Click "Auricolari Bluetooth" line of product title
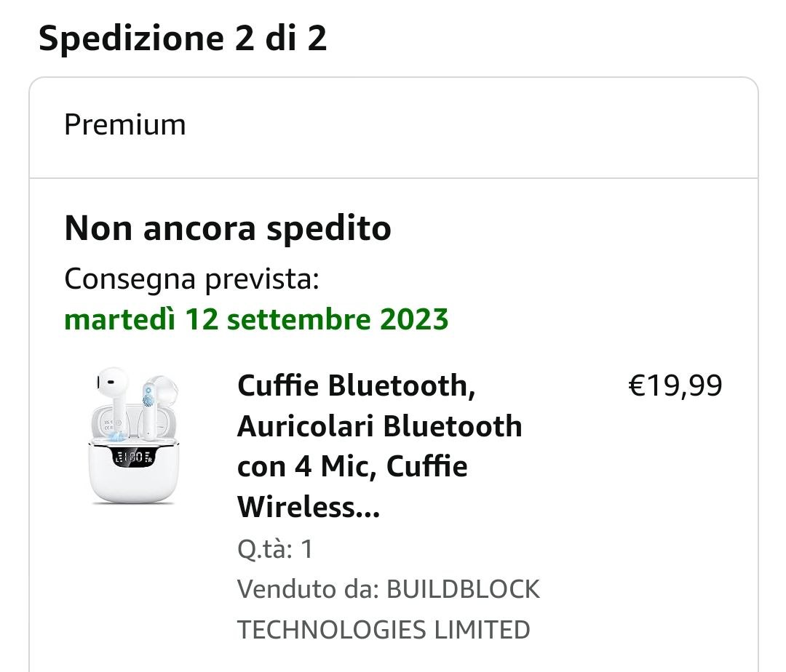Screen dimensions: 786x672 (x=379, y=426)
